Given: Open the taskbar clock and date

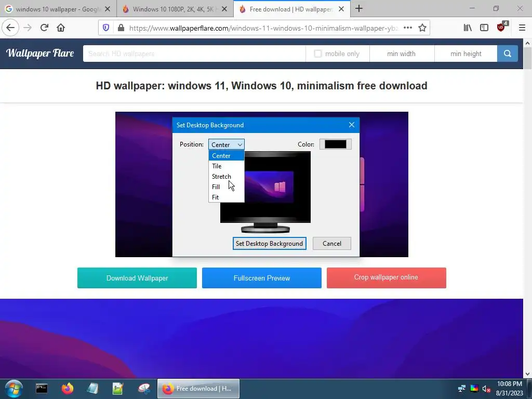Looking at the screenshot, I should tap(509, 389).
